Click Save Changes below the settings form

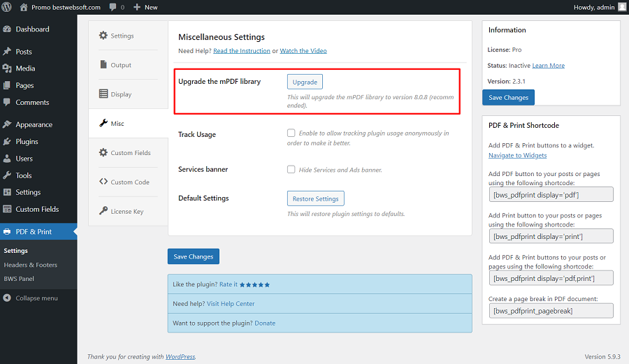[x=194, y=256]
